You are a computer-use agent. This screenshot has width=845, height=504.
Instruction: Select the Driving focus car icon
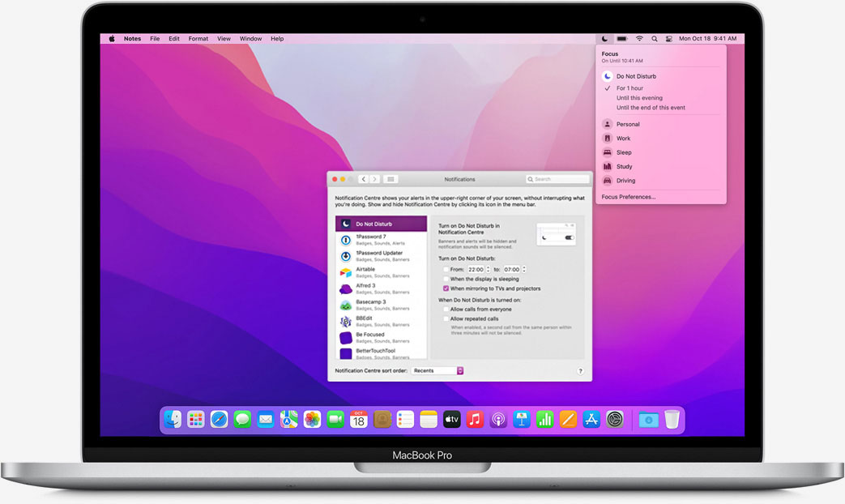pos(607,181)
